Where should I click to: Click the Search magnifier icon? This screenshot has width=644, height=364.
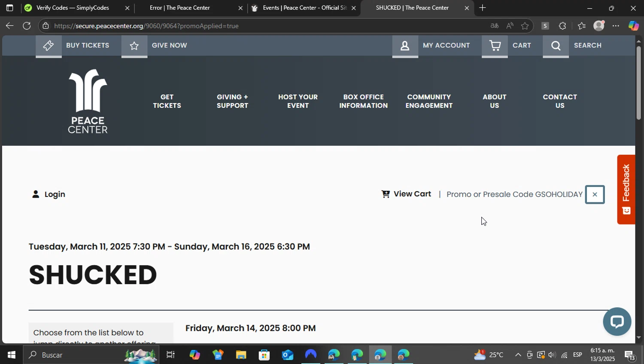coord(556,46)
